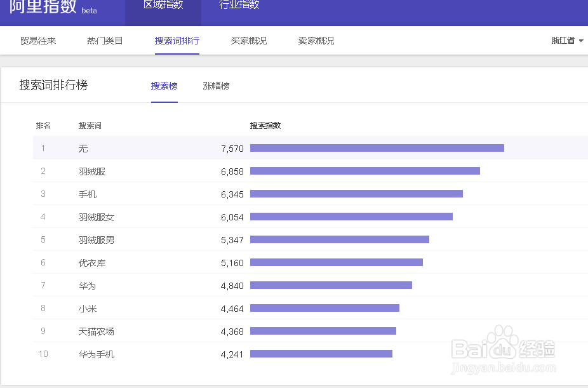This screenshot has height=388, width=588.
Task: Click the search term 华为手机
Action: pyautogui.click(x=97, y=354)
